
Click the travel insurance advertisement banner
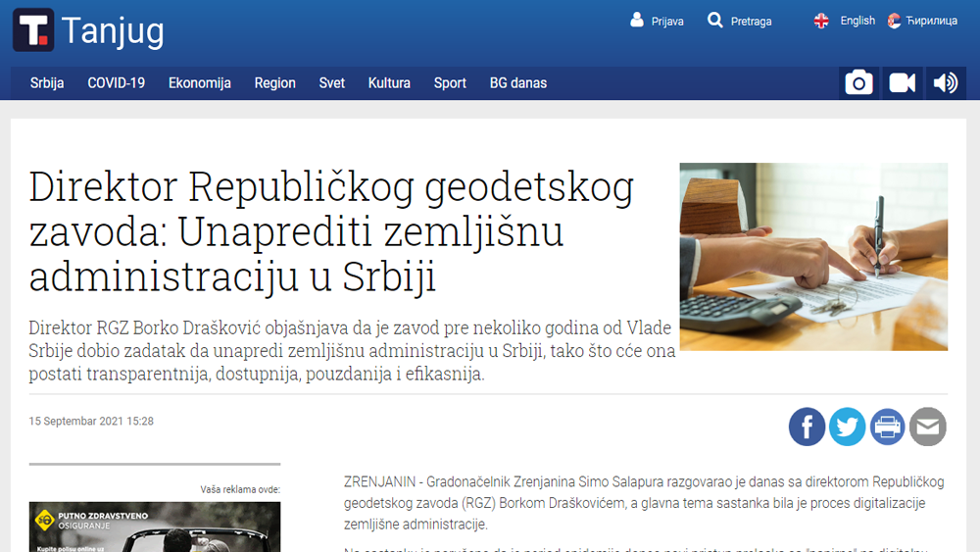(155, 527)
